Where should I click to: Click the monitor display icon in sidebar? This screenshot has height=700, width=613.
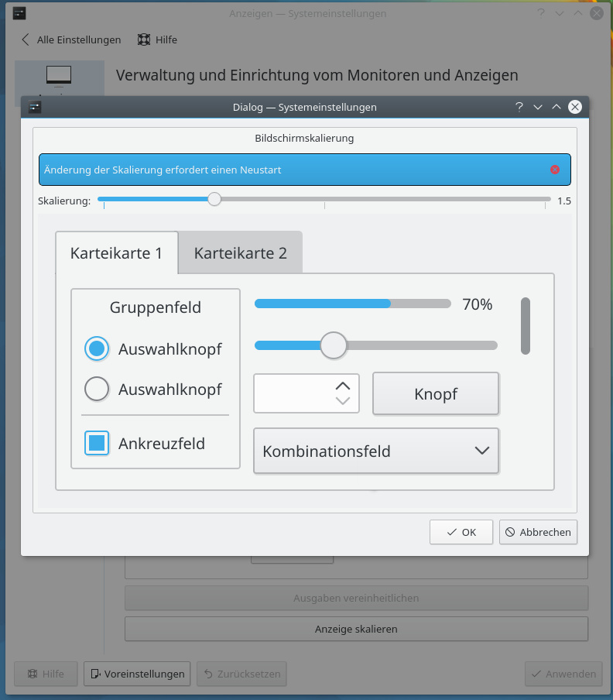click(x=59, y=76)
